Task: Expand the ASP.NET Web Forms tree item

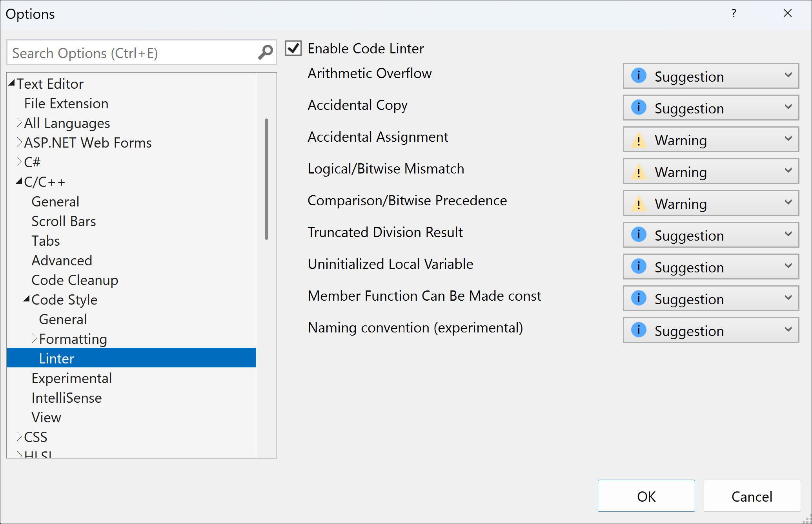Action: point(18,142)
